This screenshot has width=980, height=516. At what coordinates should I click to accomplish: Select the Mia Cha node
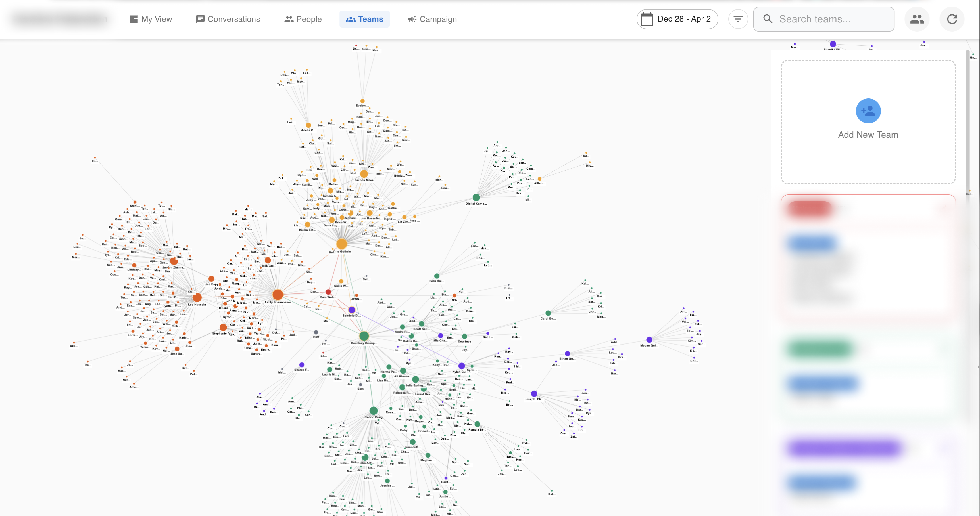(441, 336)
